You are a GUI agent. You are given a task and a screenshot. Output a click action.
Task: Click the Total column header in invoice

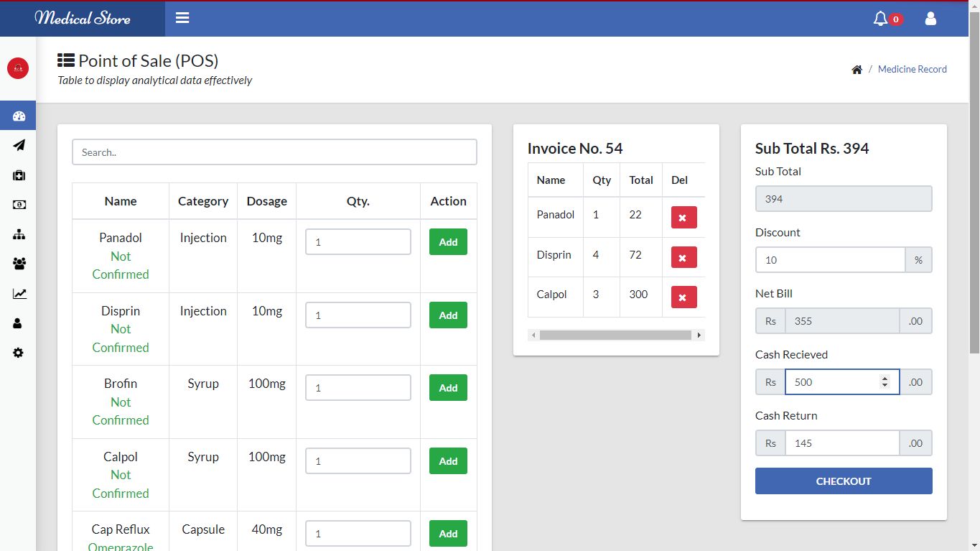tap(641, 180)
